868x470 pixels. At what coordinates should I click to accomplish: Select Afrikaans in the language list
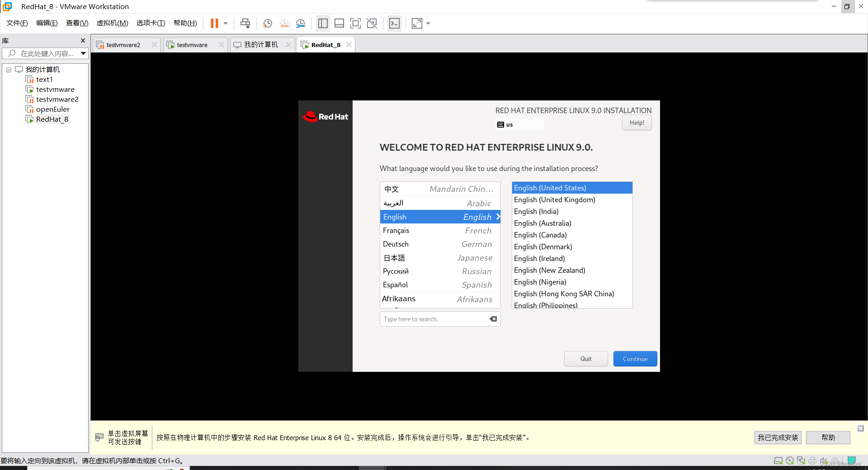(x=440, y=299)
